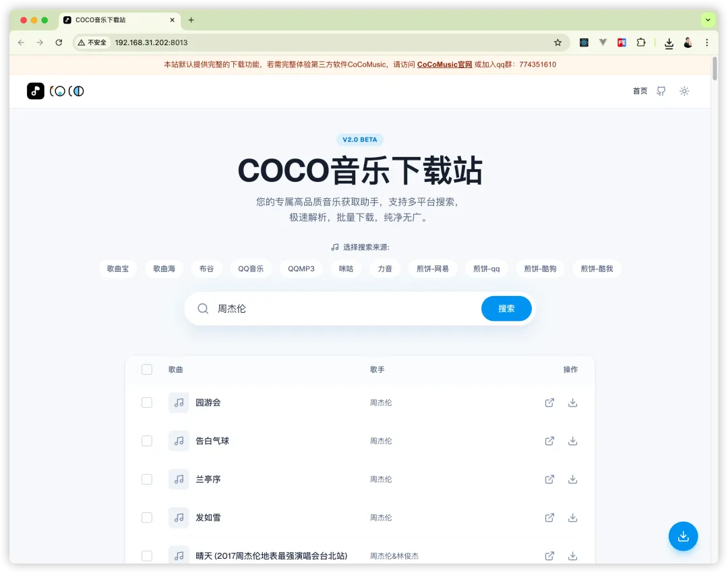Open the browser profile avatar
728x573 pixels.
coord(688,42)
